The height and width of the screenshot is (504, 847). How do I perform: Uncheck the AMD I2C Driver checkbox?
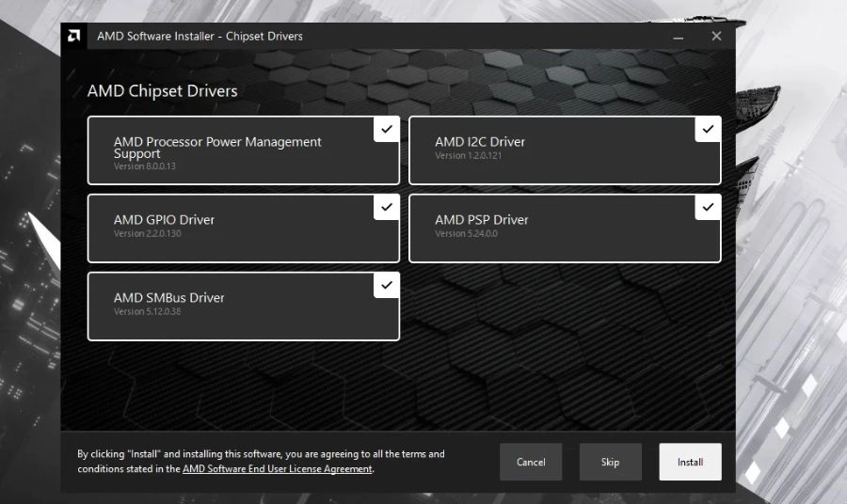(x=708, y=130)
